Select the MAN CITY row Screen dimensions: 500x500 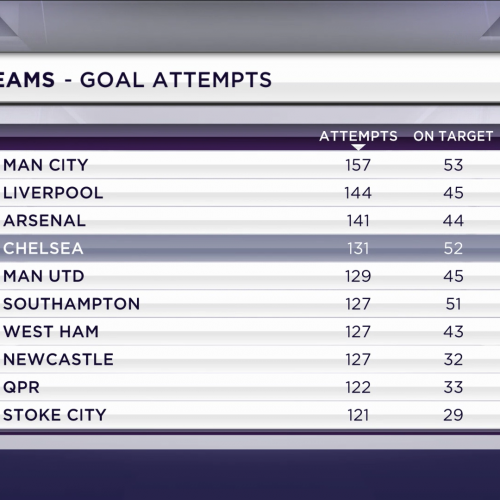coord(250,165)
